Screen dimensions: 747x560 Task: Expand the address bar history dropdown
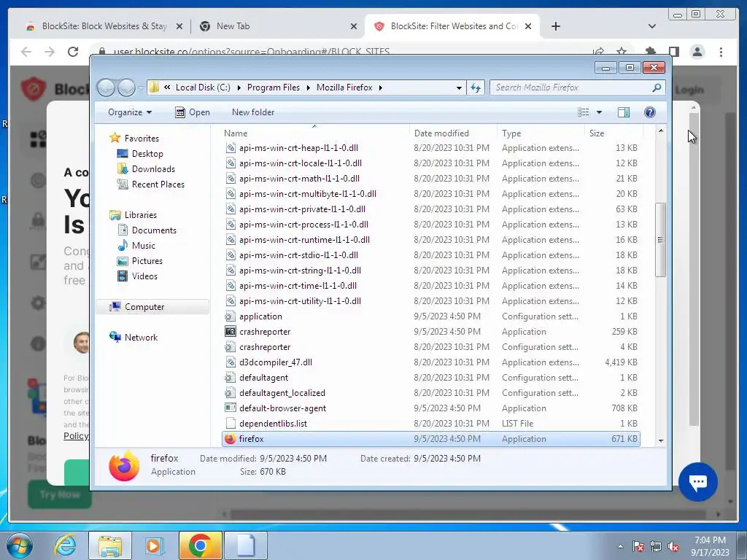459,87
